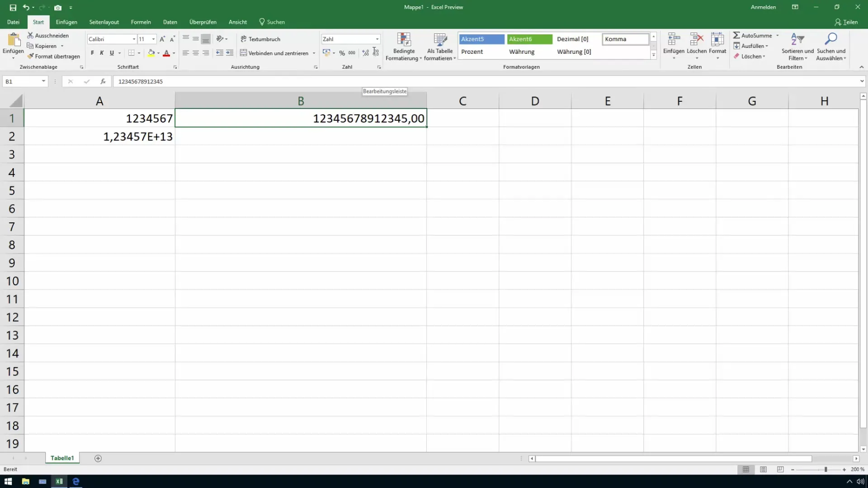Select Format übertragen paintbrush tool
The height and width of the screenshot is (488, 868).
point(53,56)
